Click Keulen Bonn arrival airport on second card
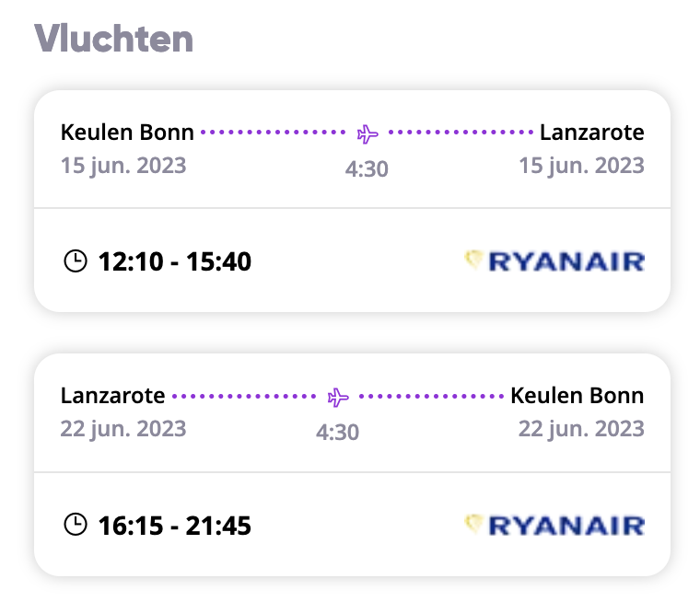700x602 pixels. coord(577,396)
